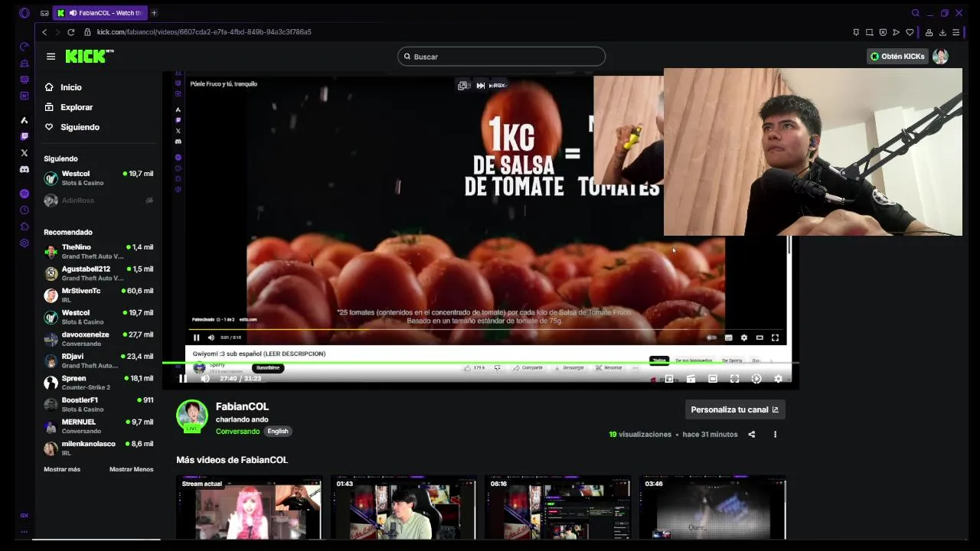Open AdinRoss followed channel
Image resolution: width=980 pixels, height=551 pixels.
pos(99,201)
